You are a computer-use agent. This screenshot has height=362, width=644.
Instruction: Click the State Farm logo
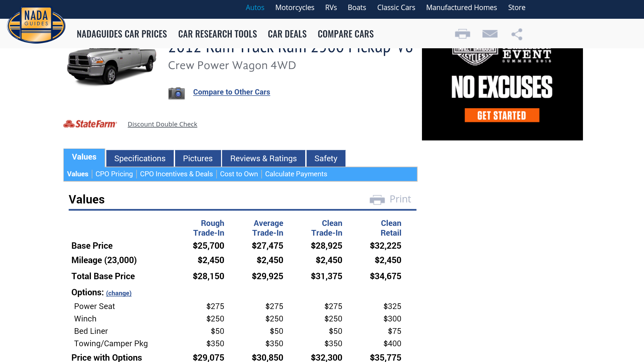click(90, 124)
